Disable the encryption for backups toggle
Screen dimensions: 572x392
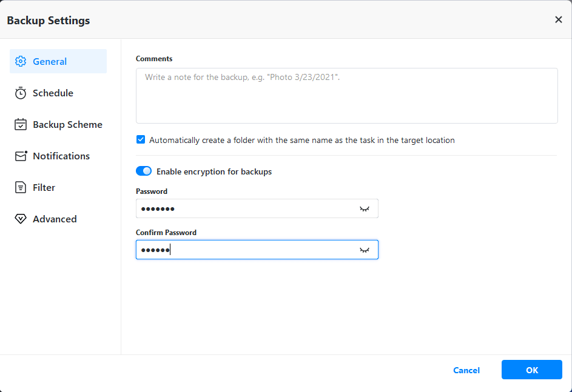(144, 171)
